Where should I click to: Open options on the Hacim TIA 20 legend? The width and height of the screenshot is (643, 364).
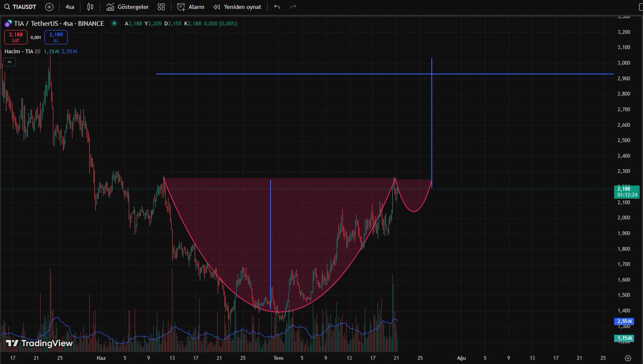click(21, 51)
